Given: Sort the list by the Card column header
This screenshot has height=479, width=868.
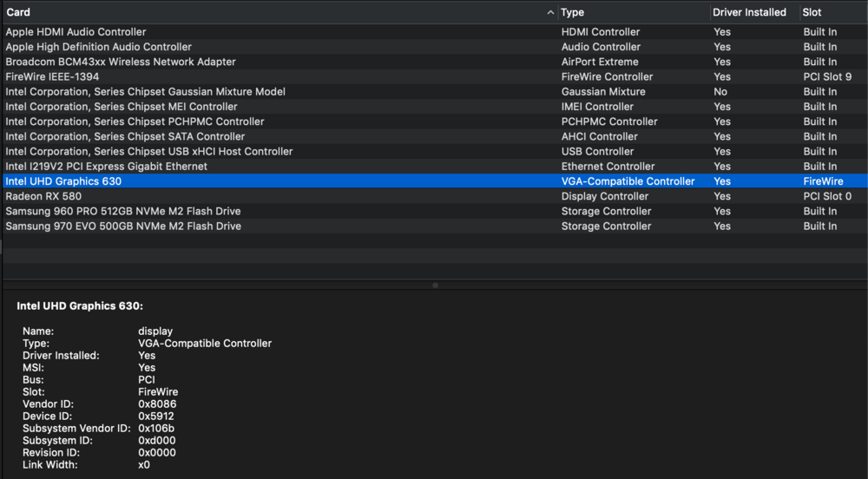Looking at the screenshot, I should pos(260,12).
